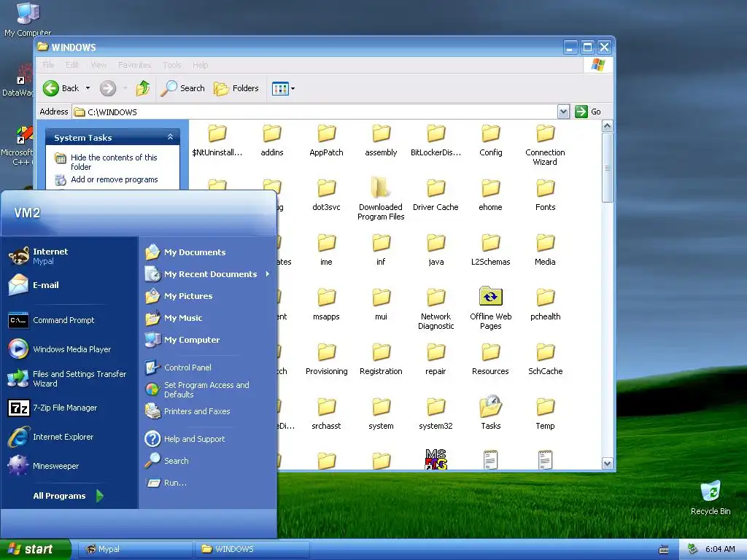Open the Help menu
The image size is (747, 560).
[200, 65]
